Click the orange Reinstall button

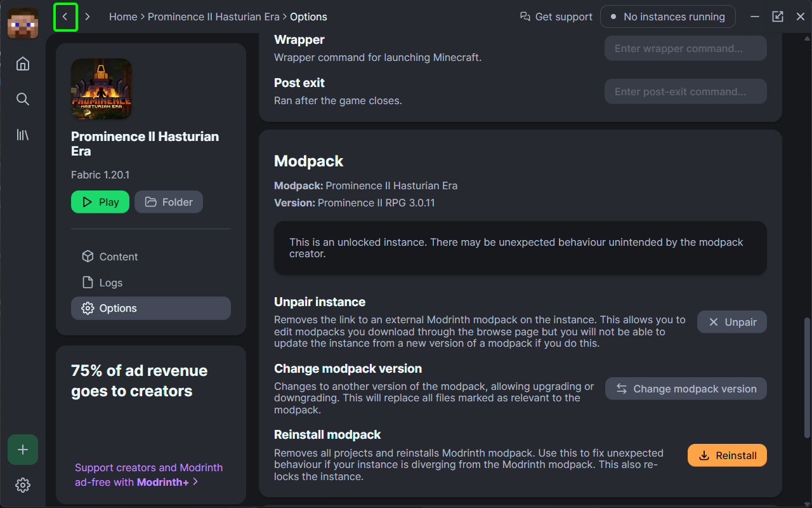pos(727,455)
